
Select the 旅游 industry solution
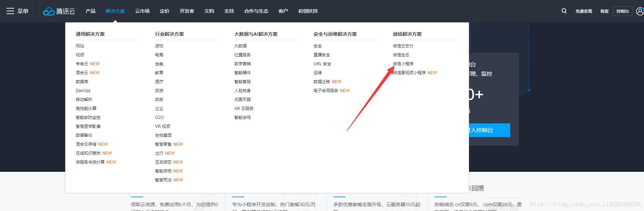coord(159,91)
